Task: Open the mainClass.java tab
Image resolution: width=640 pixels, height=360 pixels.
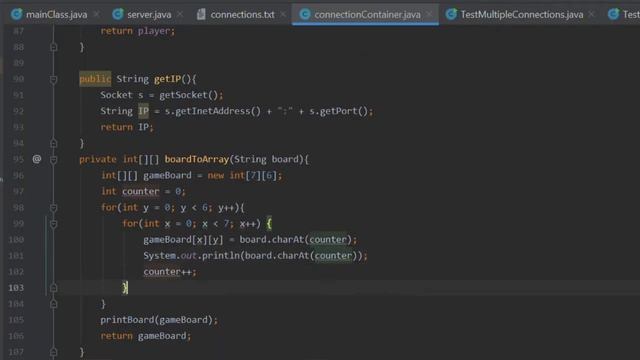Action: [x=56, y=15]
